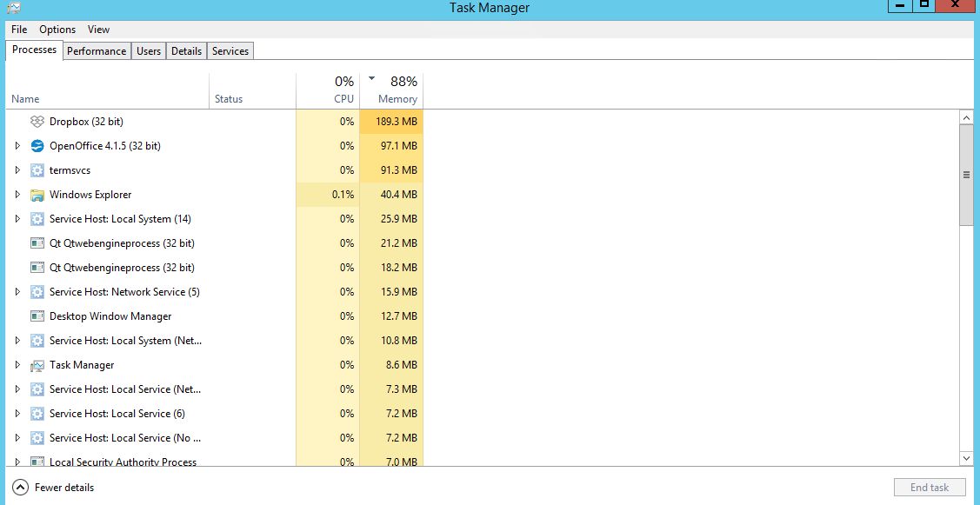Open the View menu
This screenshot has height=505, width=980.
[99, 30]
